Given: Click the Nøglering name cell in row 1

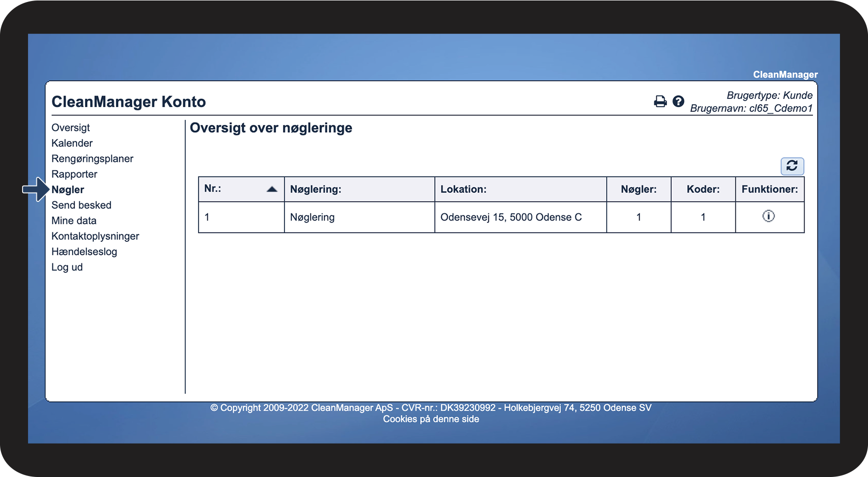Looking at the screenshot, I should click(x=360, y=217).
